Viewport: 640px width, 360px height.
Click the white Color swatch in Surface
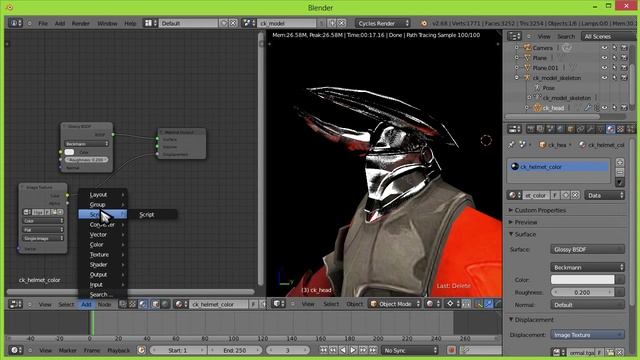pyautogui.click(x=582, y=280)
